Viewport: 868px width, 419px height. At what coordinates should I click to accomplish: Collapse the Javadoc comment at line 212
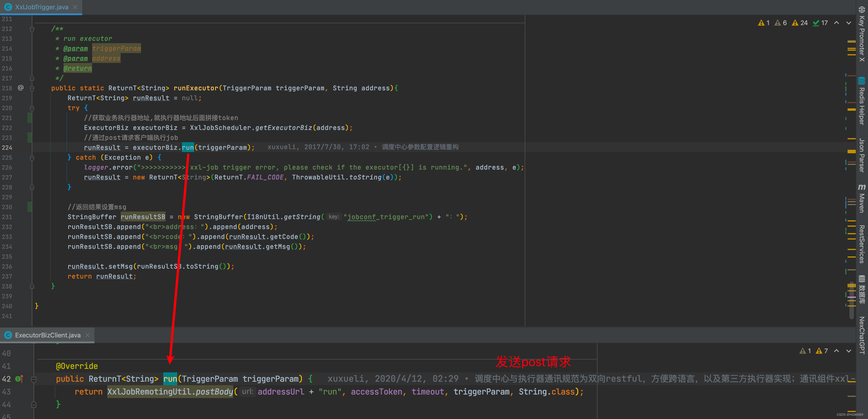32,29
